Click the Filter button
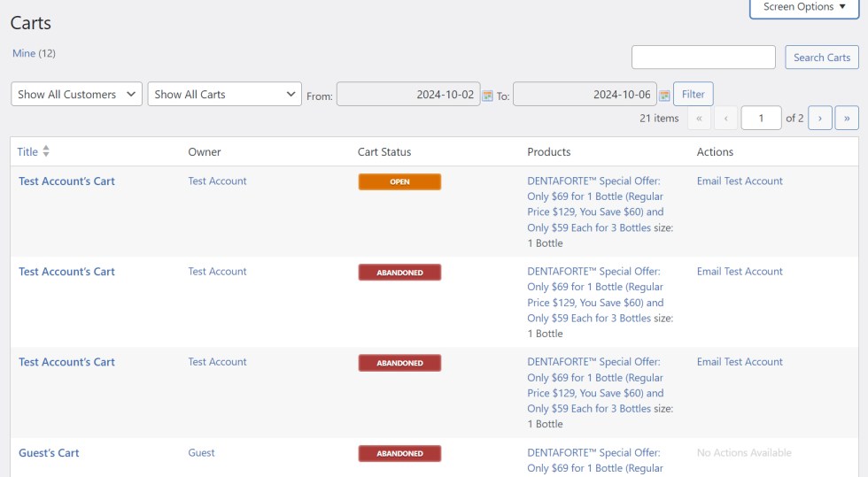 point(693,94)
